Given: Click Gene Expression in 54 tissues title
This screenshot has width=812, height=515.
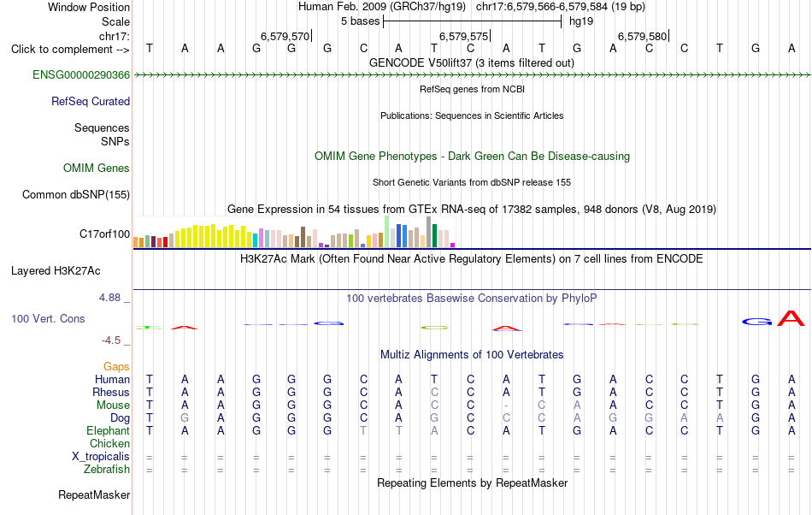Looking at the screenshot, I should click(x=472, y=210).
